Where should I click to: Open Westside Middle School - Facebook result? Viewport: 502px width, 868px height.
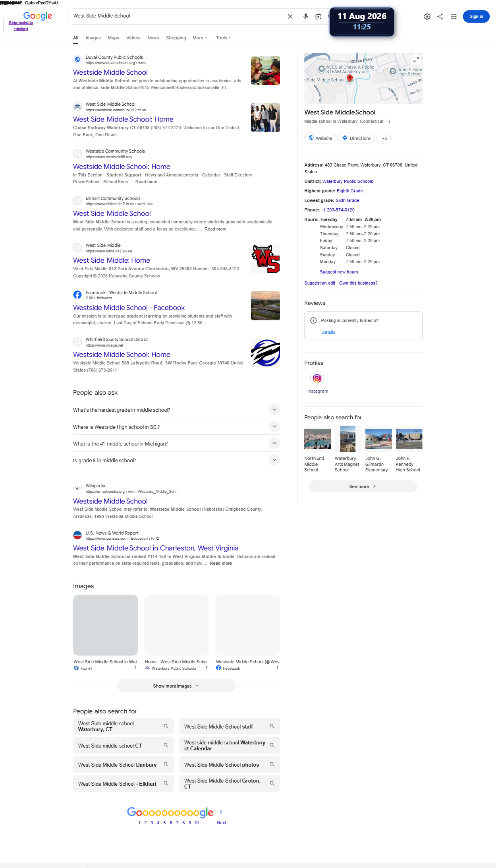click(129, 308)
